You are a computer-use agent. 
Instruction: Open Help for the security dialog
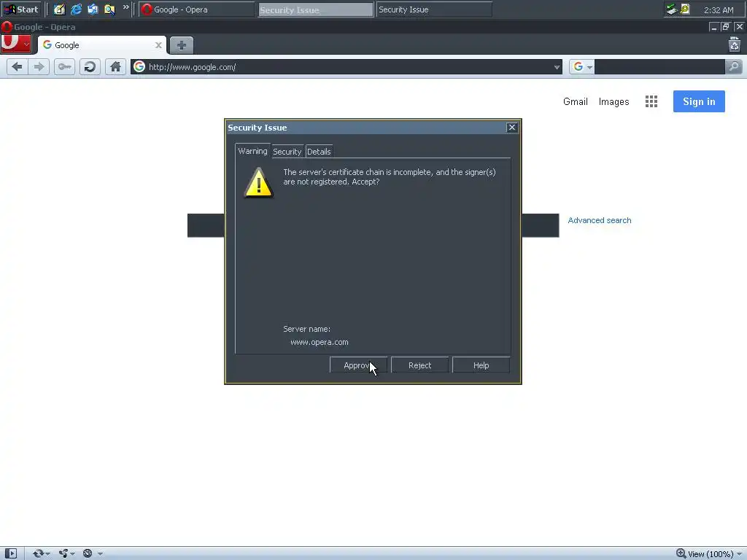[481, 365]
